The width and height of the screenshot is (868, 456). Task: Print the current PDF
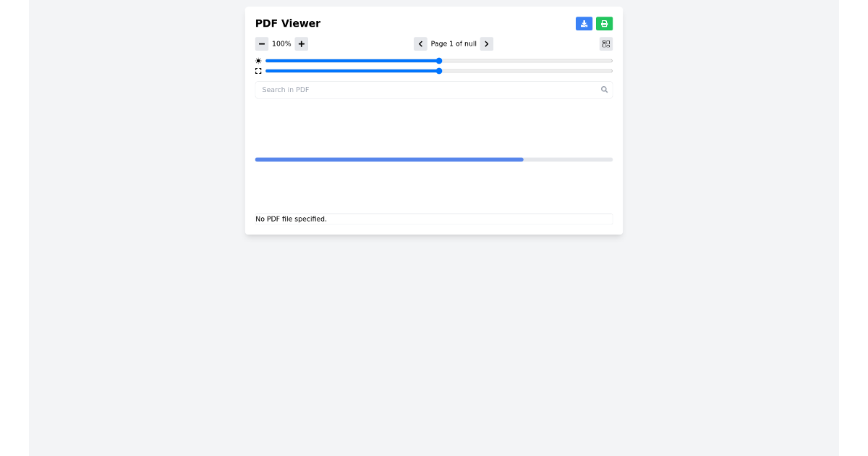pyautogui.click(x=604, y=23)
